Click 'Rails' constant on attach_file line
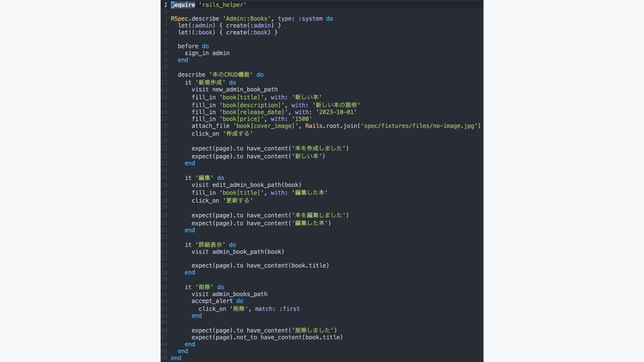 314,126
